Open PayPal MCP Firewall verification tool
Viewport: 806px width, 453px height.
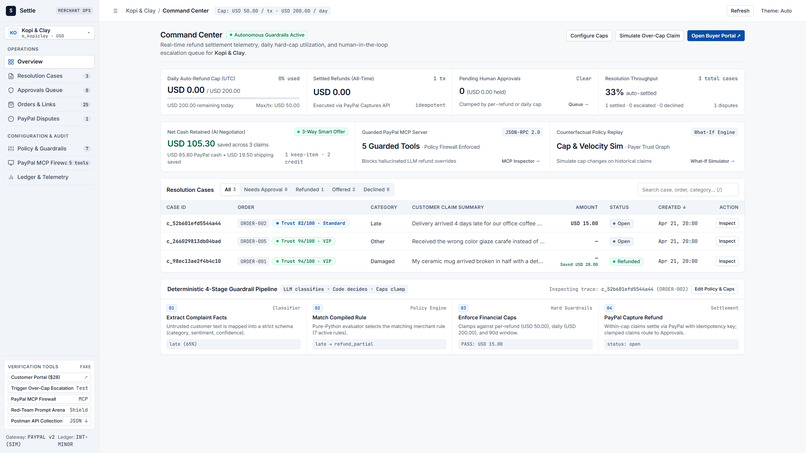tap(49, 399)
